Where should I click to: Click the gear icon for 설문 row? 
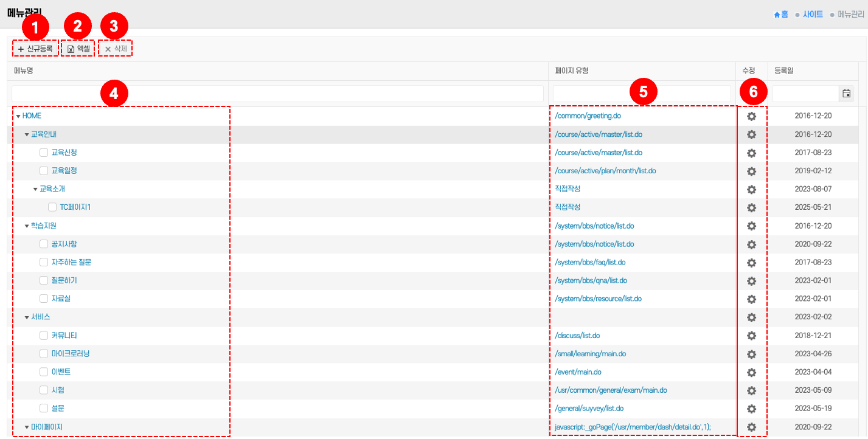[751, 409]
